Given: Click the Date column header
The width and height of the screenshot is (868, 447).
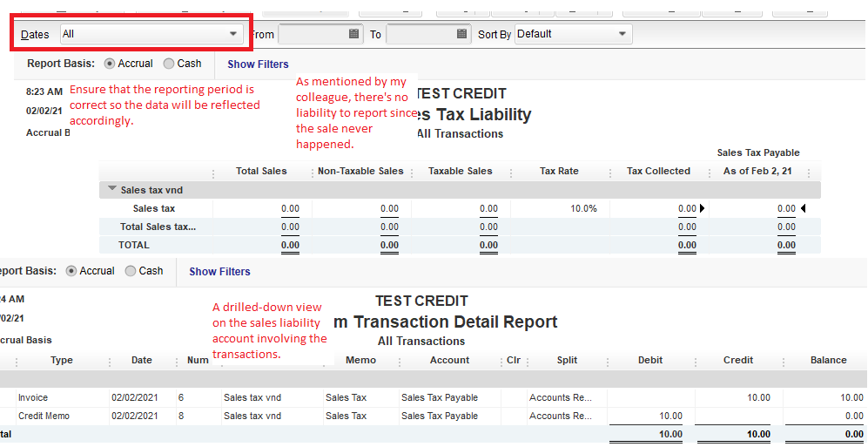Looking at the screenshot, I should (x=142, y=360).
